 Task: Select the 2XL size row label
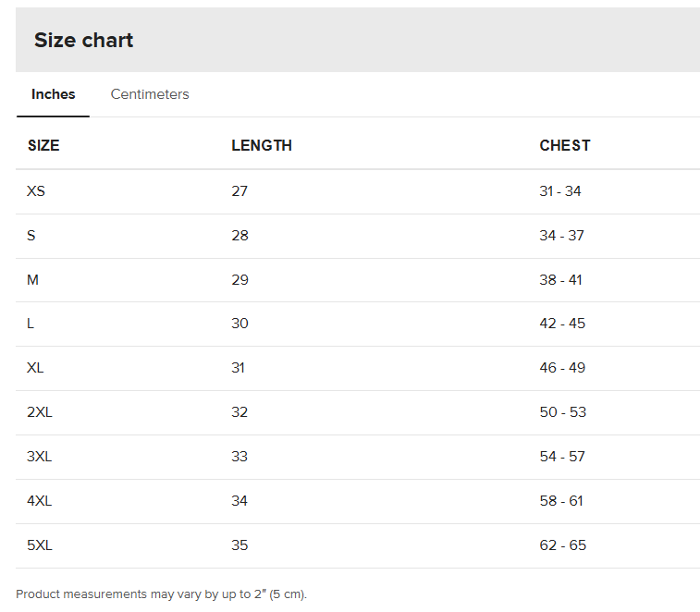(x=40, y=412)
